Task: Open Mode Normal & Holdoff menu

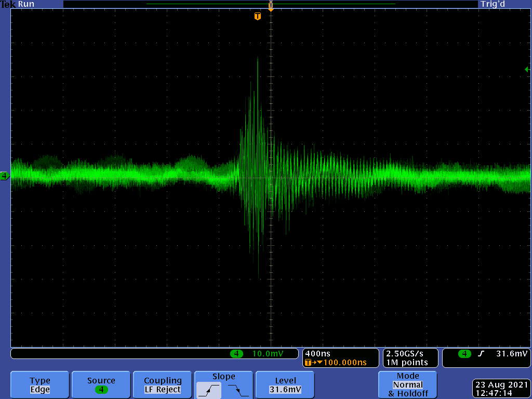Action: (x=408, y=385)
